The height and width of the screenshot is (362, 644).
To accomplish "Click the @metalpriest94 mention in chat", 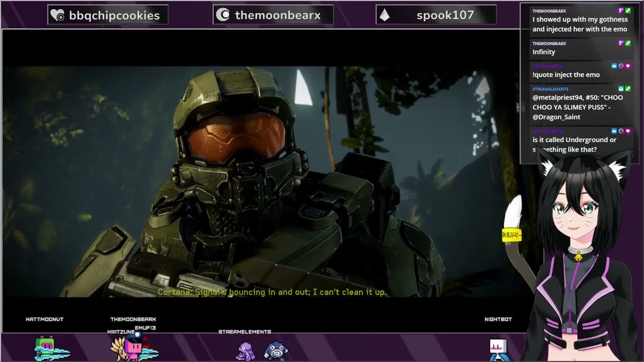I will 558,98.
